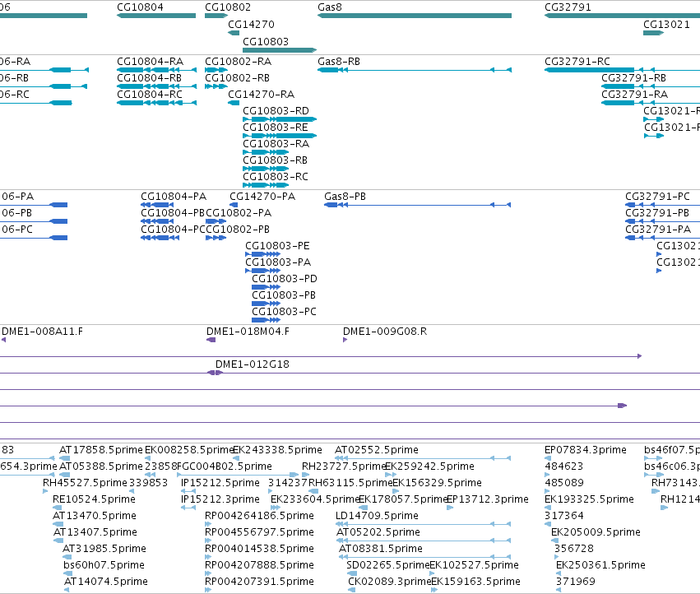Click EST EK250361.5prime
Viewport: 700px width, 594px height.
600,565
